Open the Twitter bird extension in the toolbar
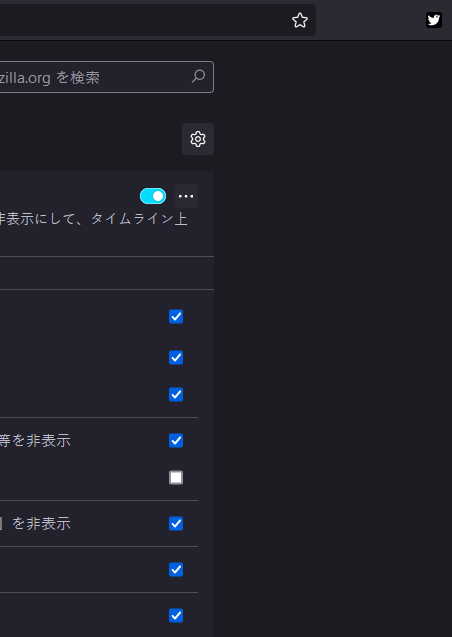Viewport: 452px width, 637px height. point(434,20)
